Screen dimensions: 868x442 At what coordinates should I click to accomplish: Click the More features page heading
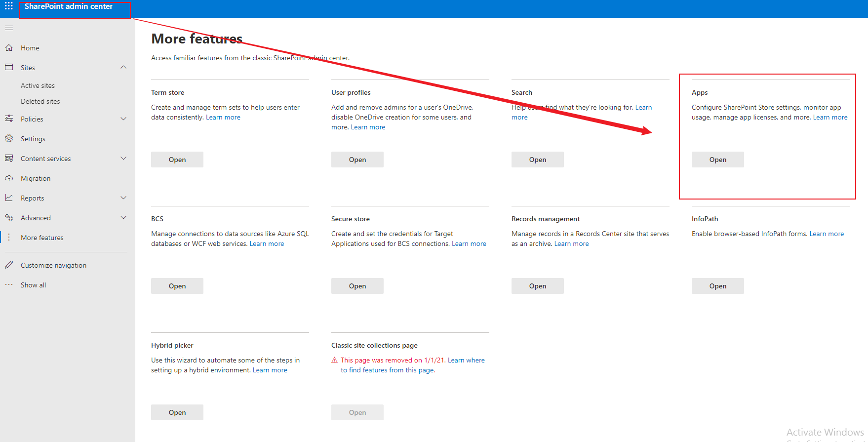[x=197, y=39]
